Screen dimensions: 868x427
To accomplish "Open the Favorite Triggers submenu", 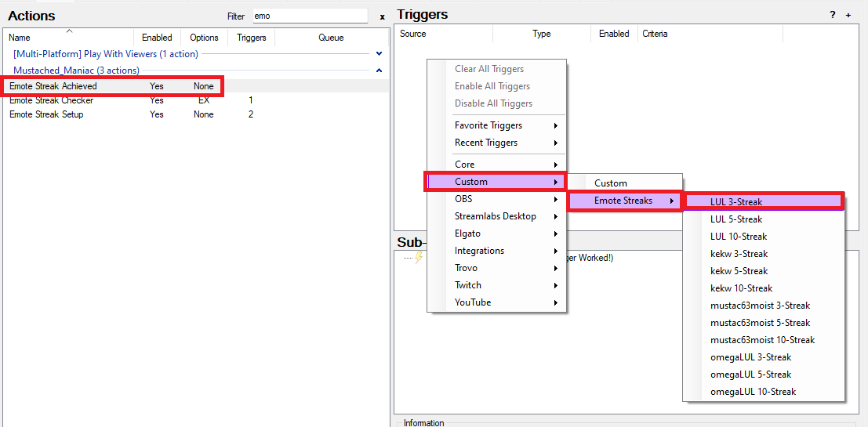I will (496, 125).
